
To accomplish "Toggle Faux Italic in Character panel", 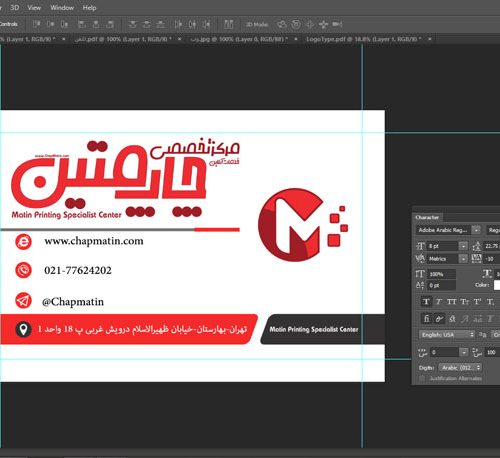I will pos(439,302).
